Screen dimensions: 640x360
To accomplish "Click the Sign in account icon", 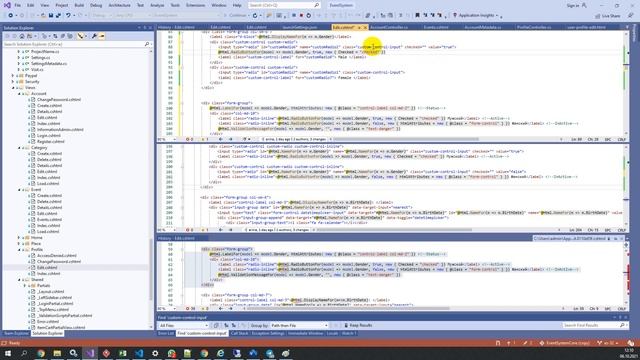I will click(584, 5).
